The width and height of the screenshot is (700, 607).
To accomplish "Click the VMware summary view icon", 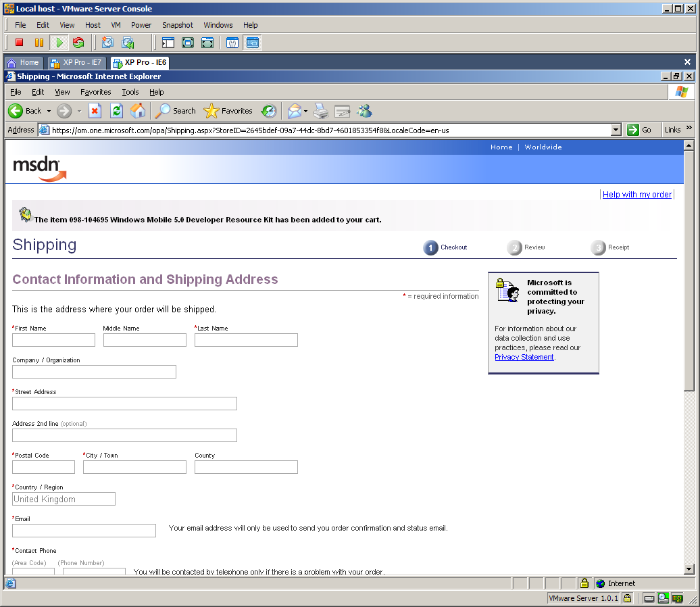I will (232, 43).
